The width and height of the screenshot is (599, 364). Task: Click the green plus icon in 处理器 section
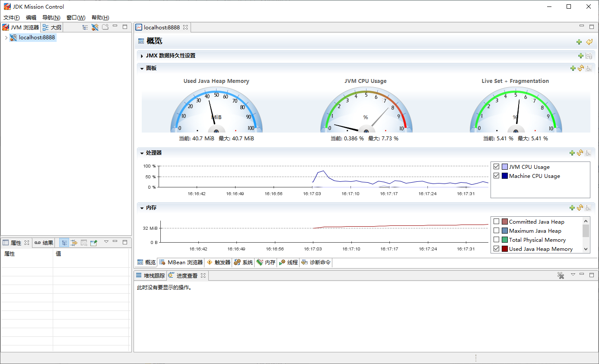coord(572,153)
